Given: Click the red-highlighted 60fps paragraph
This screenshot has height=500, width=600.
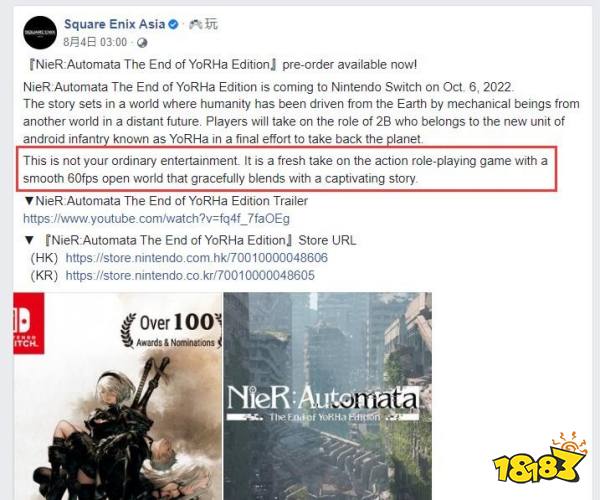Looking at the screenshot, I should coord(286,169).
